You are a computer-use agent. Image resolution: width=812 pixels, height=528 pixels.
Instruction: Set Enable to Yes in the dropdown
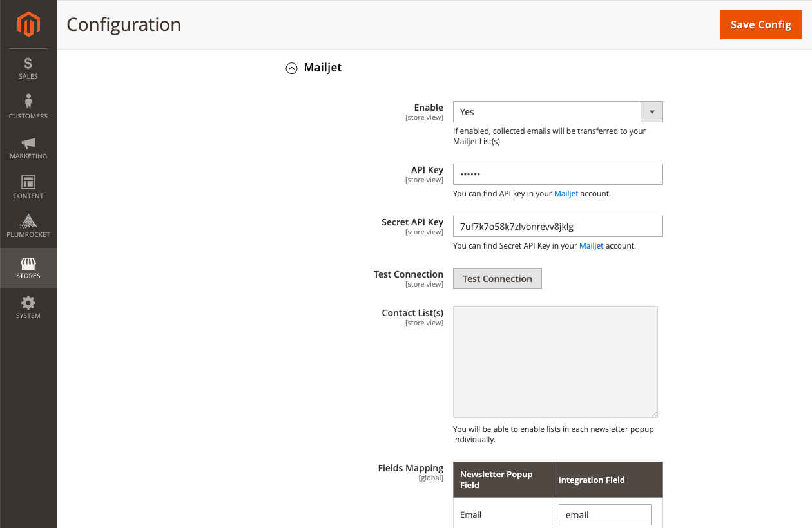pos(546,111)
